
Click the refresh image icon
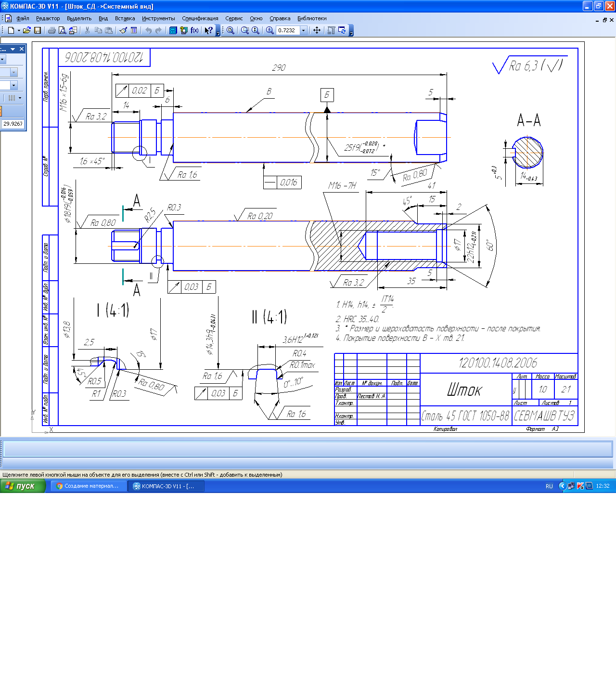pos(342,30)
